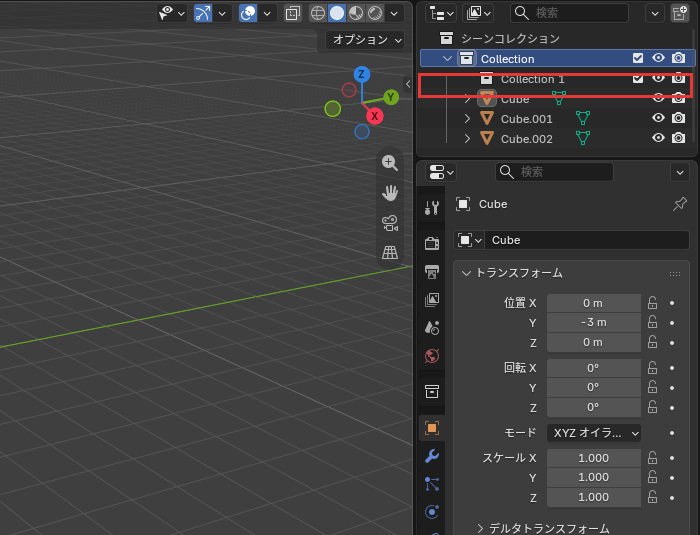Open the World properties tab

[x=432, y=356]
